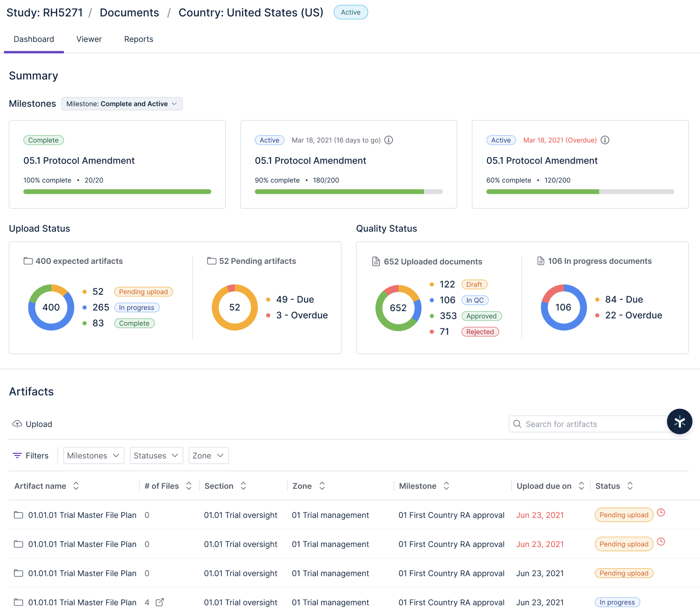
Task: Expand the Zone filter dropdown
Action: pyautogui.click(x=208, y=456)
